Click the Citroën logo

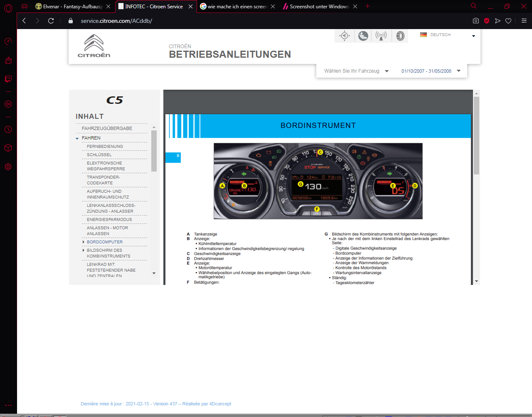[94, 46]
